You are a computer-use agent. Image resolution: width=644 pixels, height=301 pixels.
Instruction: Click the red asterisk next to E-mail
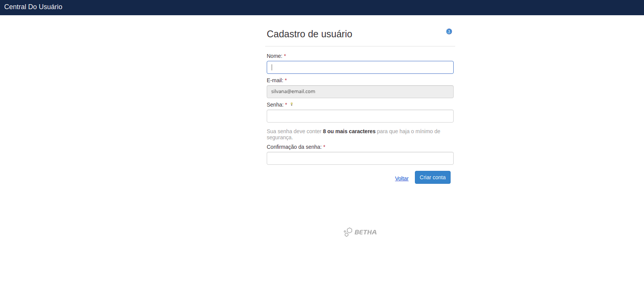(x=286, y=80)
